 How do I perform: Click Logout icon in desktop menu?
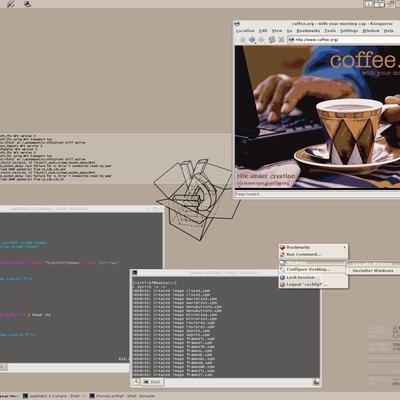[x=283, y=284]
